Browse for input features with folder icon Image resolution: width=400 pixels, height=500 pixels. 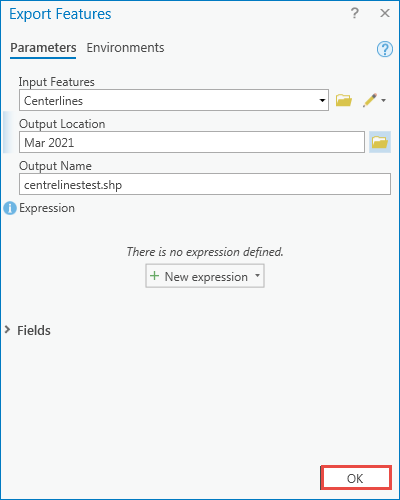coord(344,100)
